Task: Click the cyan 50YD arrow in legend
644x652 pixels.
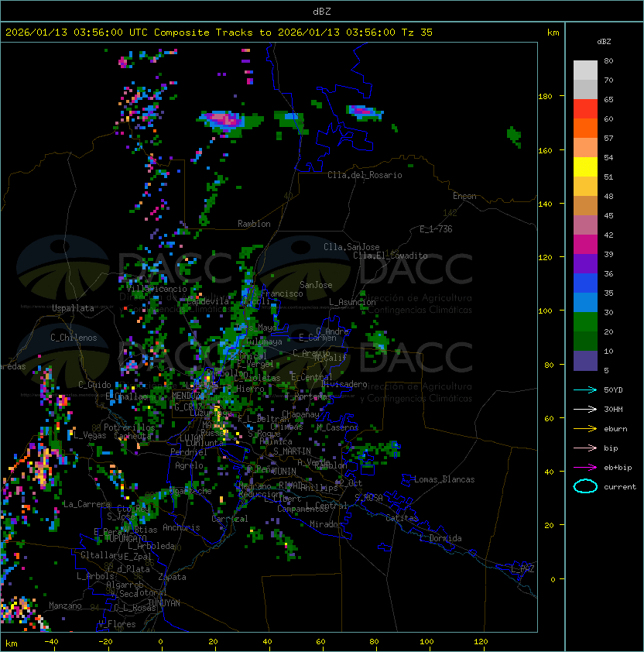Action: (585, 389)
